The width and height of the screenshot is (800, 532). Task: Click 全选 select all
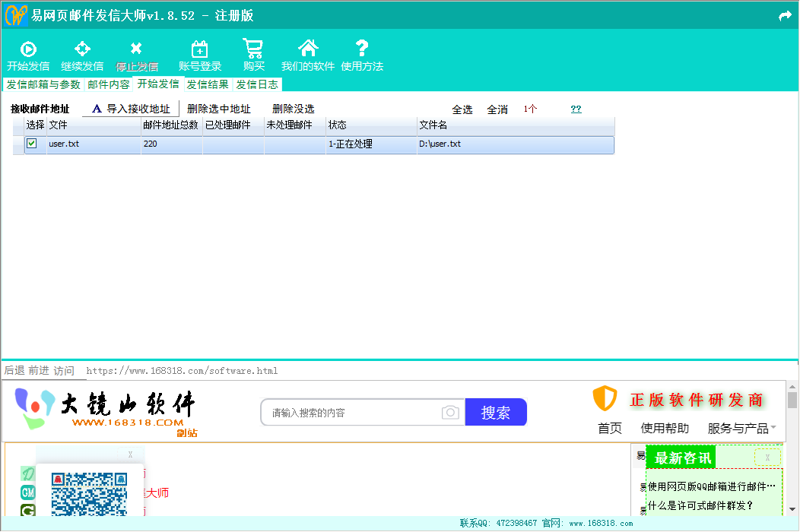[x=462, y=109]
